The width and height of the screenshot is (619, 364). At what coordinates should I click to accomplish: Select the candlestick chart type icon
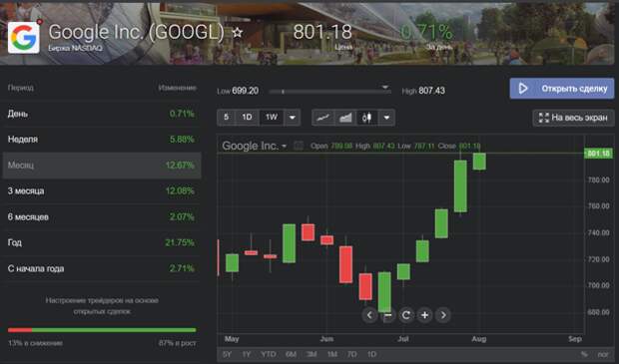367,118
